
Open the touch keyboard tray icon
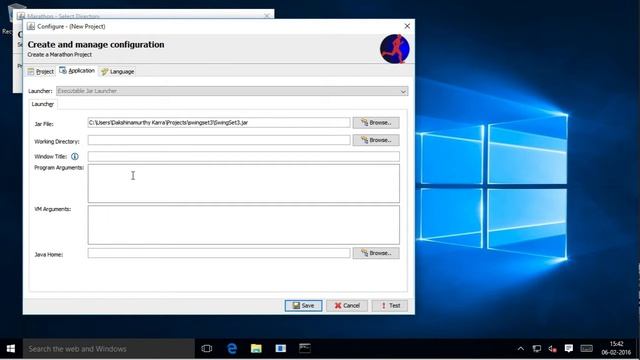point(587,348)
